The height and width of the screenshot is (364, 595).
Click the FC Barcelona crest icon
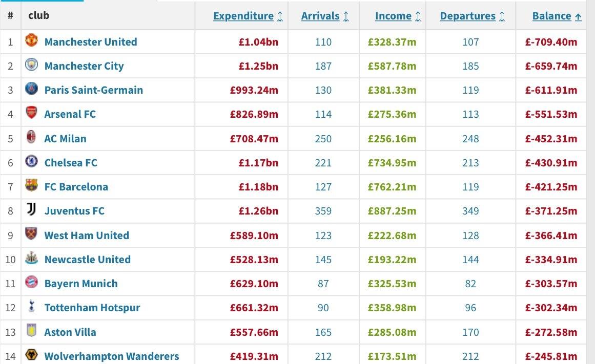click(31, 186)
